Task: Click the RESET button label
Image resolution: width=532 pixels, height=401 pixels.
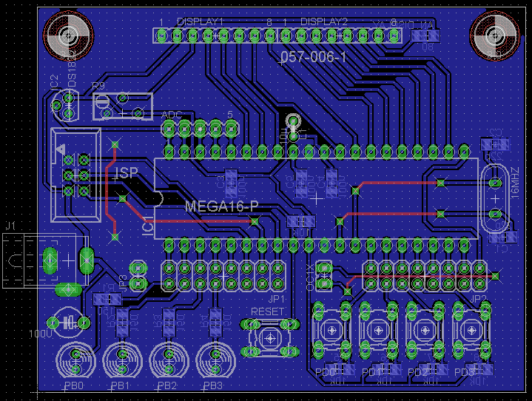Action: tap(267, 311)
